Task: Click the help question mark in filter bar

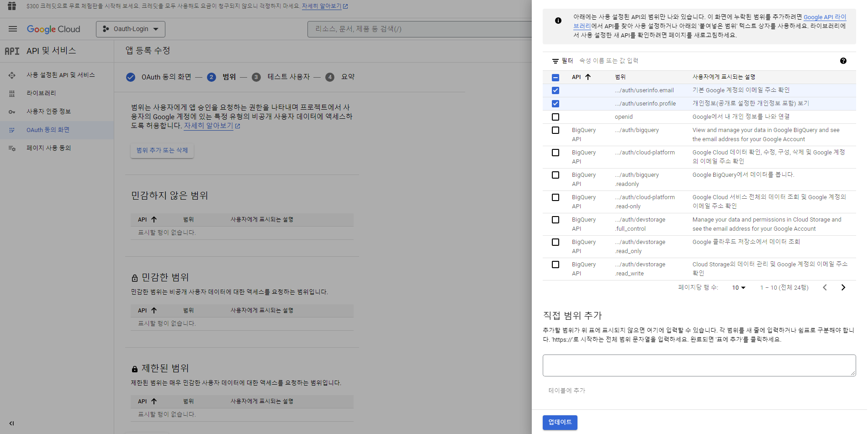Action: 843,61
